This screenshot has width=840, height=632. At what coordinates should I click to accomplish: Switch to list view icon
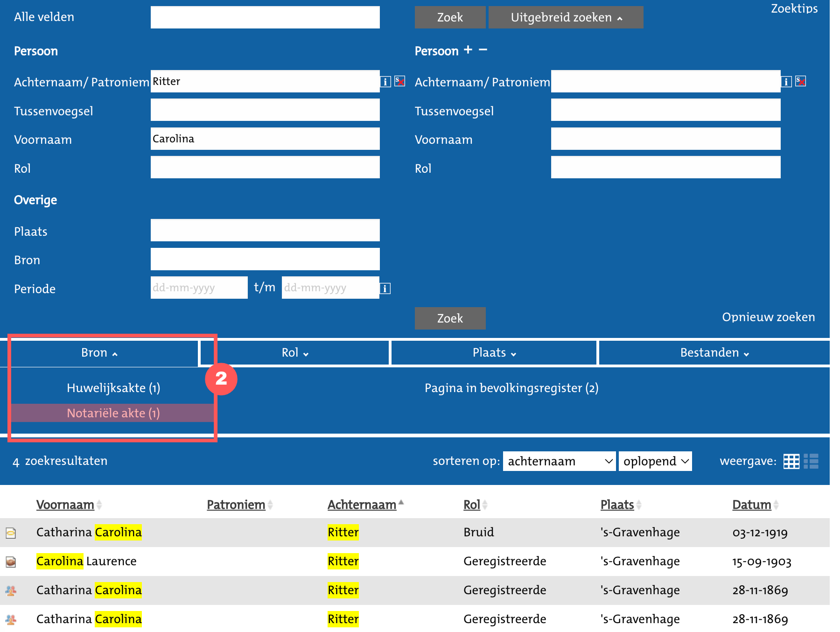point(811,461)
